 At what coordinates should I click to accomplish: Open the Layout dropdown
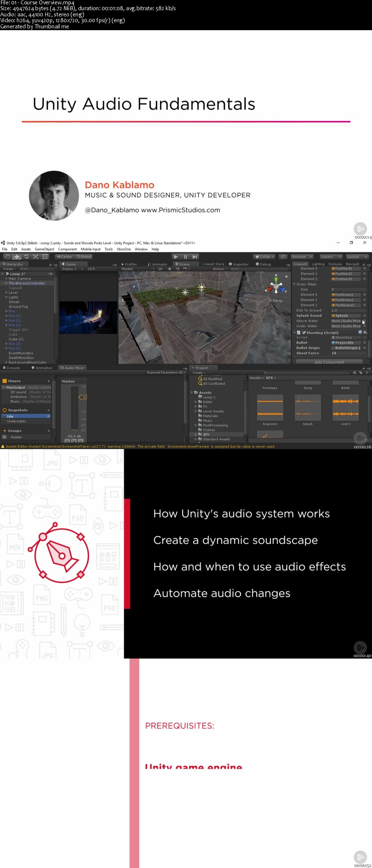(x=357, y=257)
